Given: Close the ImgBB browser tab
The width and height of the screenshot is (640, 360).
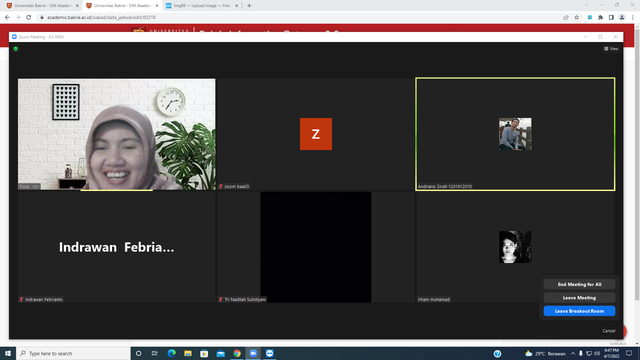Looking at the screenshot, I should pyautogui.click(x=236, y=6).
